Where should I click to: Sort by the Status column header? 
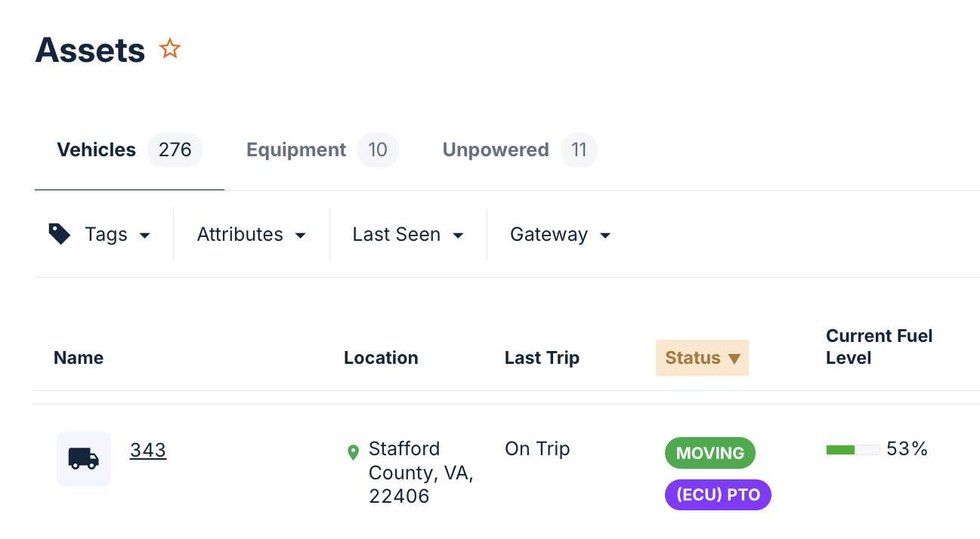click(x=694, y=358)
